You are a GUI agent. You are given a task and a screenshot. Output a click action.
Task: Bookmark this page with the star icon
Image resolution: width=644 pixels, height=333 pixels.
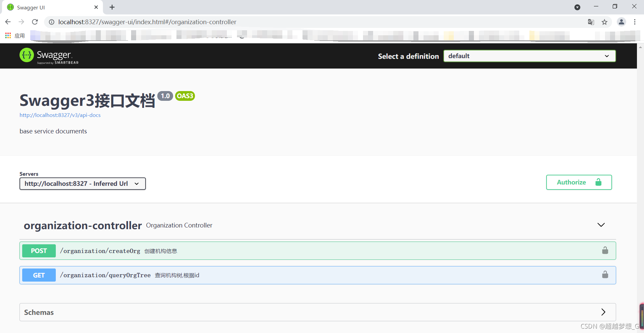coord(604,22)
